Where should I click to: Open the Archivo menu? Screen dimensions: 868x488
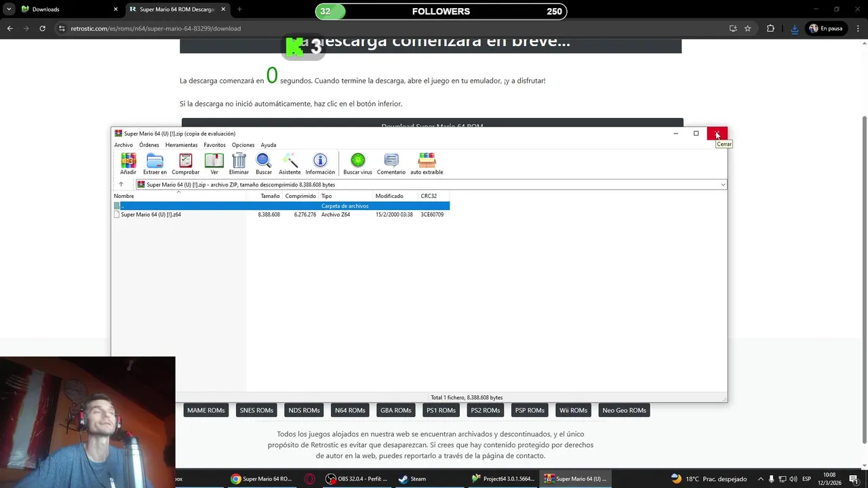(123, 145)
